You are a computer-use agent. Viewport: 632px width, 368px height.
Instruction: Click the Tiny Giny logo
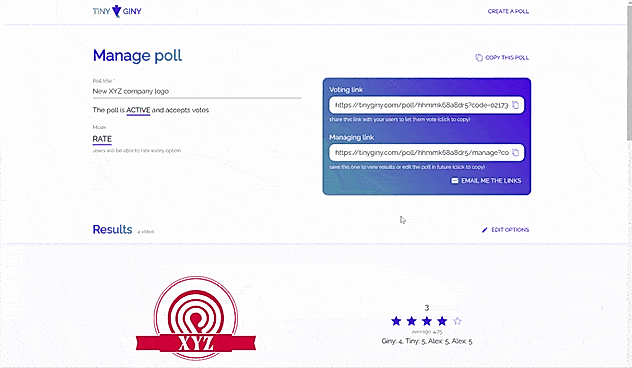117,11
